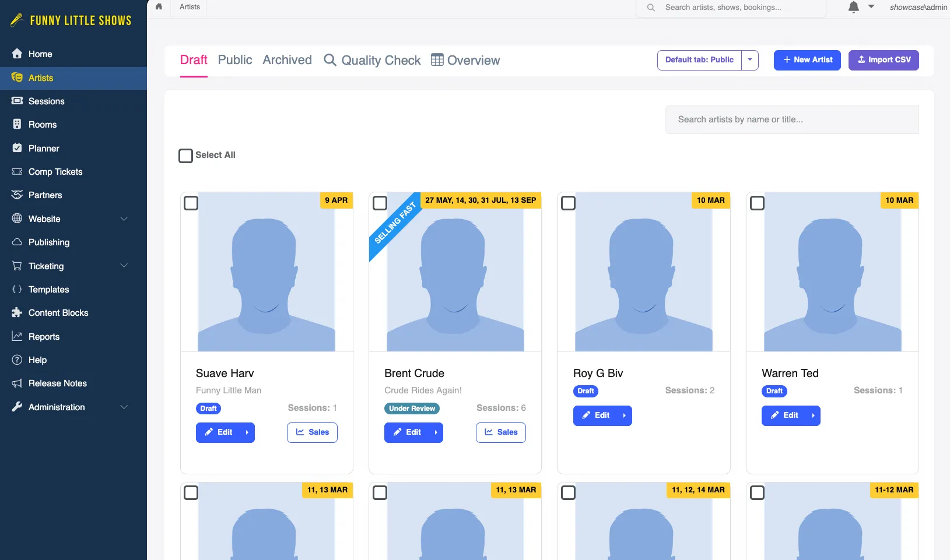Image resolution: width=950 pixels, height=560 pixels.
Task: Open Default tab dropdown arrow
Action: [x=750, y=60]
